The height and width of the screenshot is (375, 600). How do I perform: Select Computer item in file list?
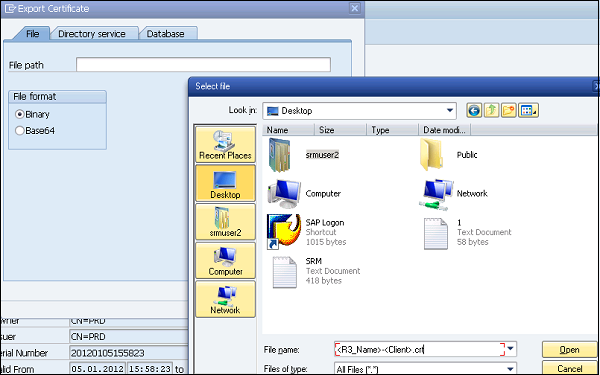click(x=304, y=194)
